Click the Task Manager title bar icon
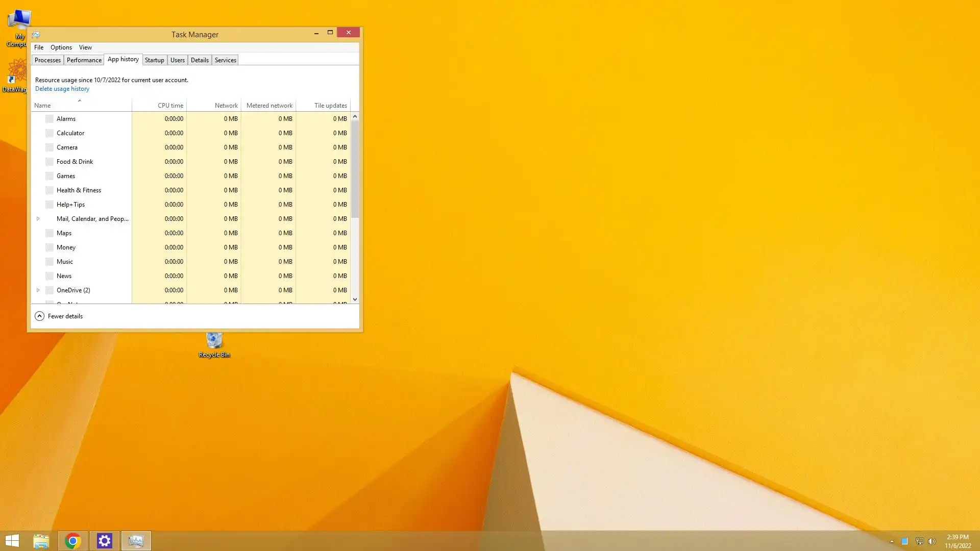Screen dimensions: 980x551 tap(36, 35)
